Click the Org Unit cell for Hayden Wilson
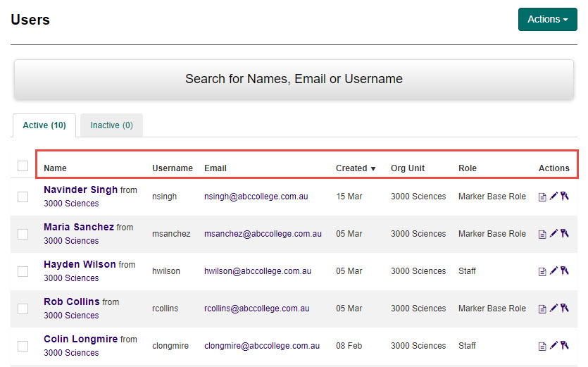 418,271
